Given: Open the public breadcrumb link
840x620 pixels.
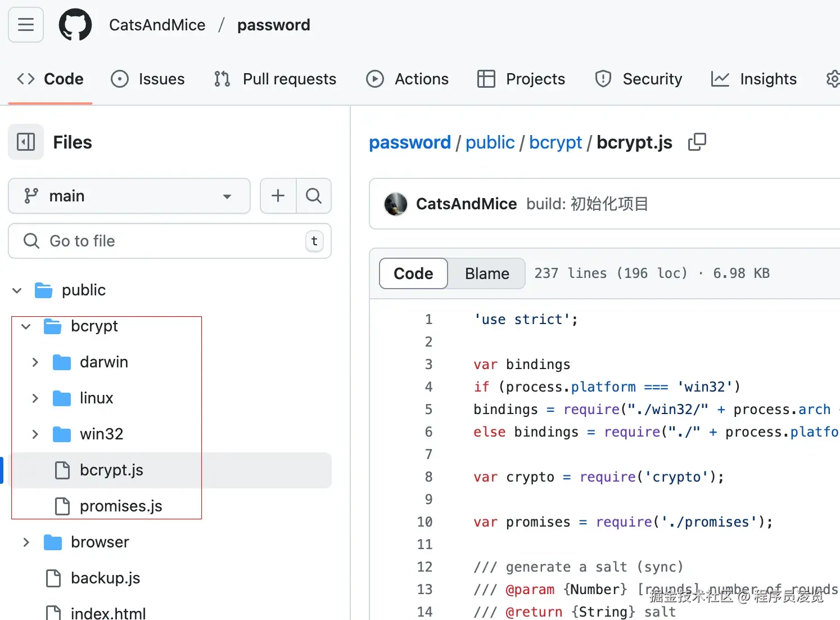Looking at the screenshot, I should click(490, 142).
